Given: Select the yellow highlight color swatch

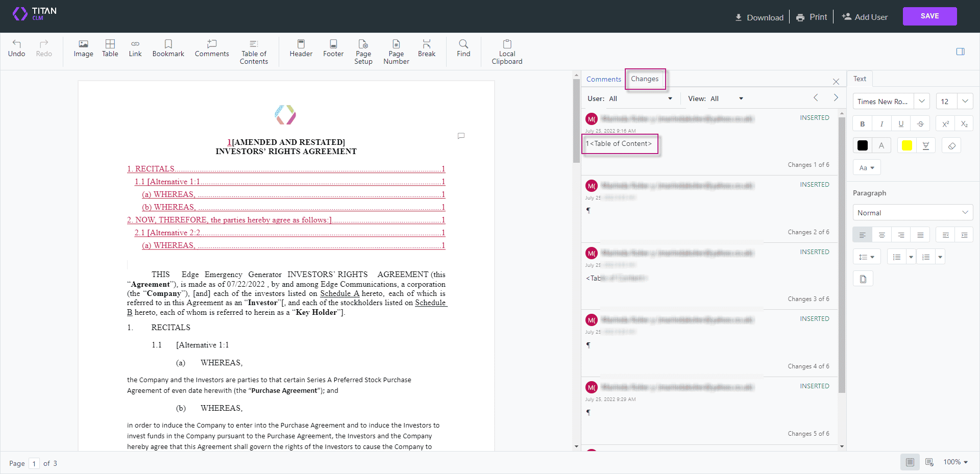Looking at the screenshot, I should coord(907,145).
